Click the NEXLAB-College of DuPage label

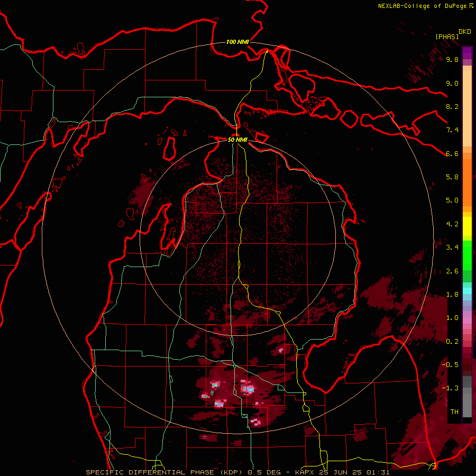(422, 6)
